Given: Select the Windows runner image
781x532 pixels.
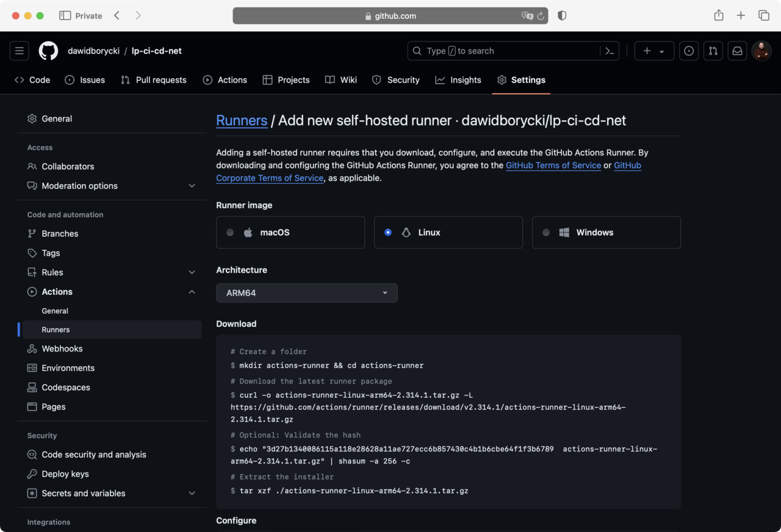Looking at the screenshot, I should pos(606,232).
